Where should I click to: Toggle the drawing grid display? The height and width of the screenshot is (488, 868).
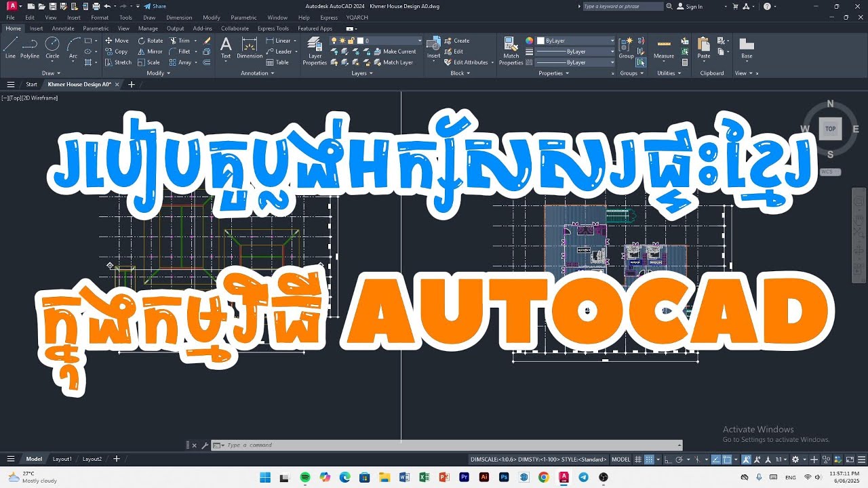pos(637,460)
